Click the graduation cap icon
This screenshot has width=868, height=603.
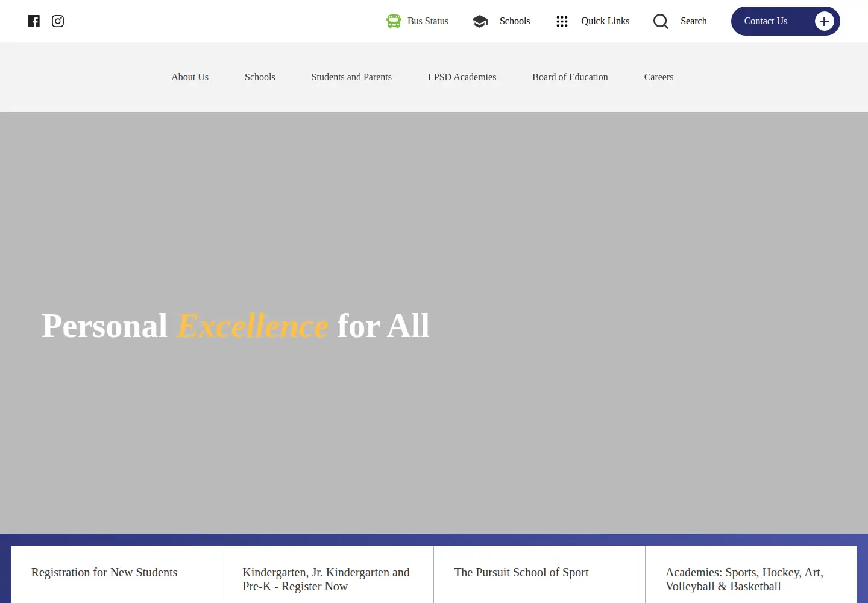click(480, 21)
